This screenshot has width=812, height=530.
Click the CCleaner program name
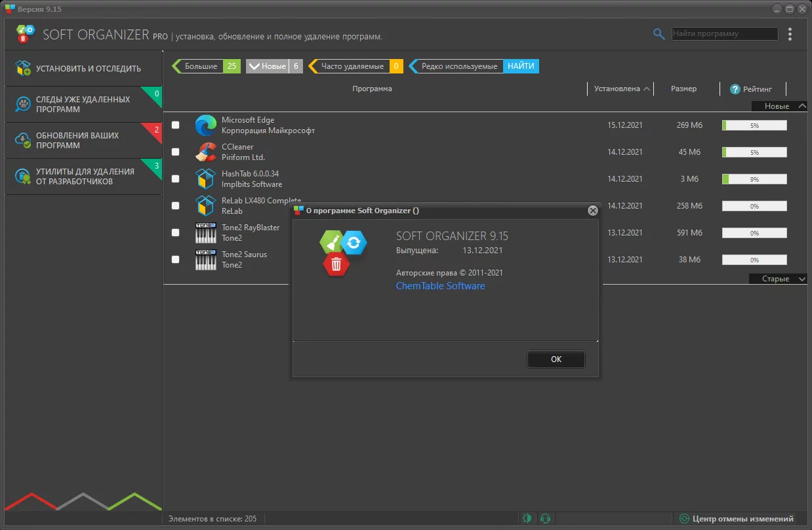[237, 147]
